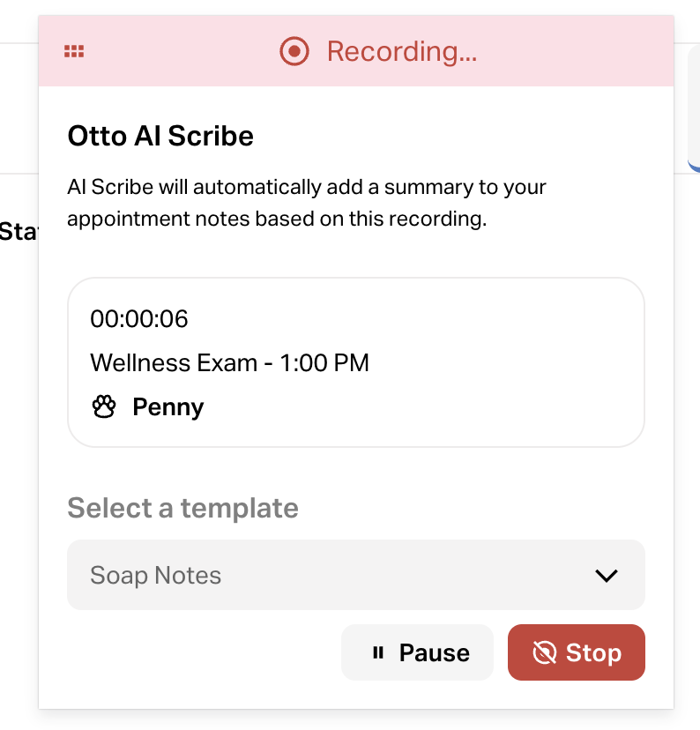Click the red recording indicator icon

coord(294,51)
